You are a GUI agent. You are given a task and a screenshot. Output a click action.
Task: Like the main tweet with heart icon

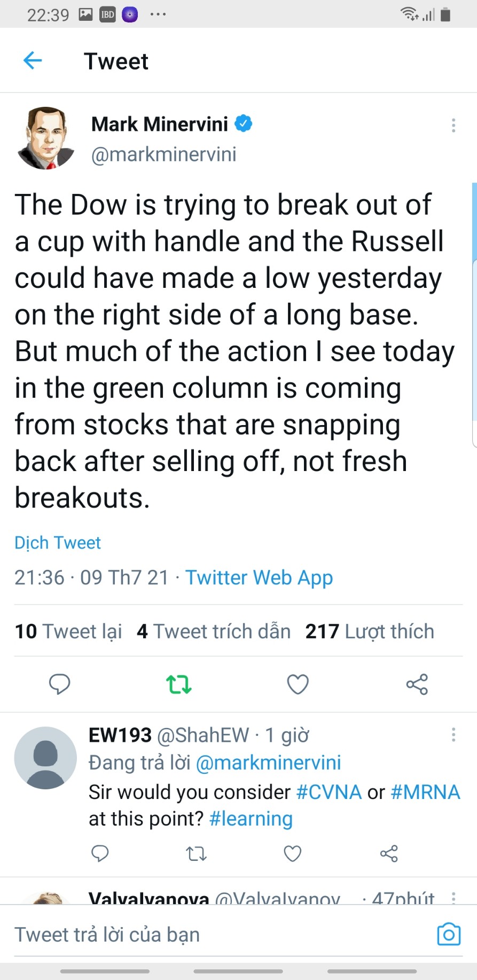coord(298,684)
